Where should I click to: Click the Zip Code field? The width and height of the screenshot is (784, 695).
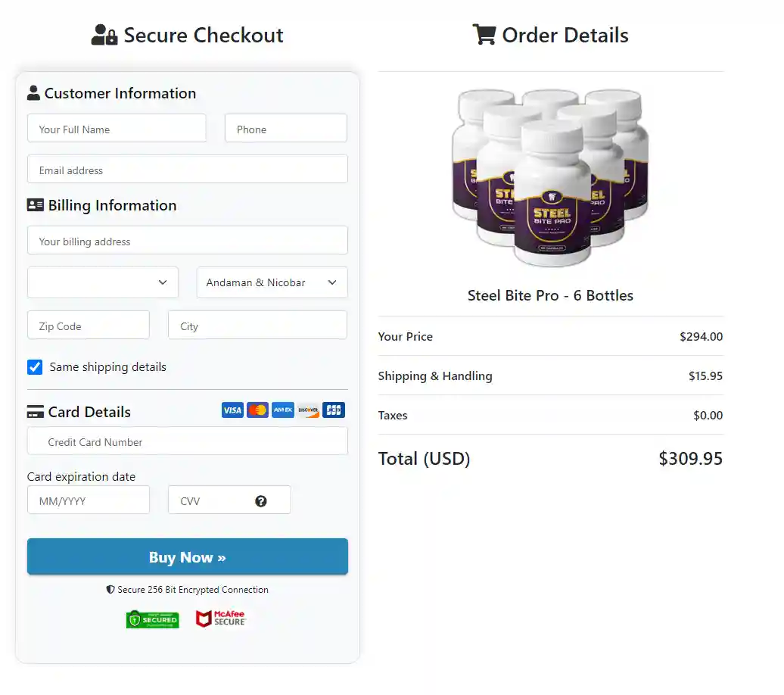tap(89, 326)
